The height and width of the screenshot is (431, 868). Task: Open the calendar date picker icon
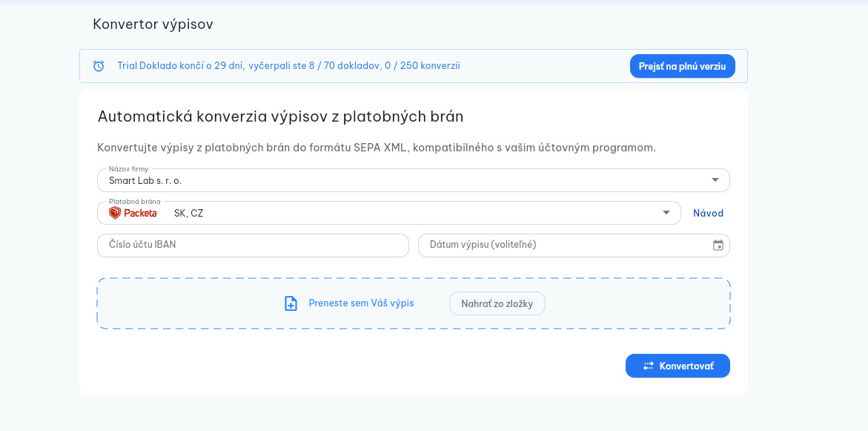pyautogui.click(x=718, y=246)
